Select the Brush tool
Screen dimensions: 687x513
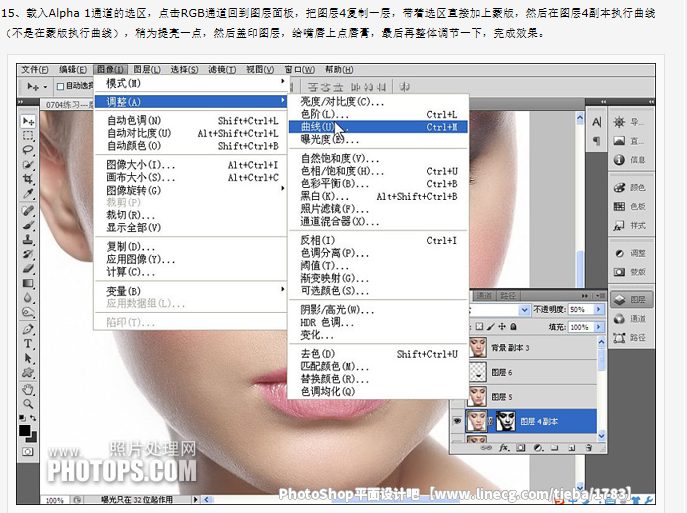point(28,225)
